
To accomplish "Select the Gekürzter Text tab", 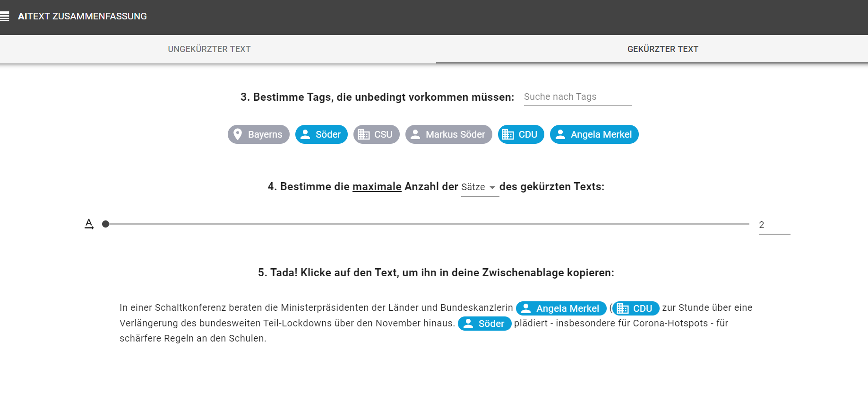I will (662, 49).
